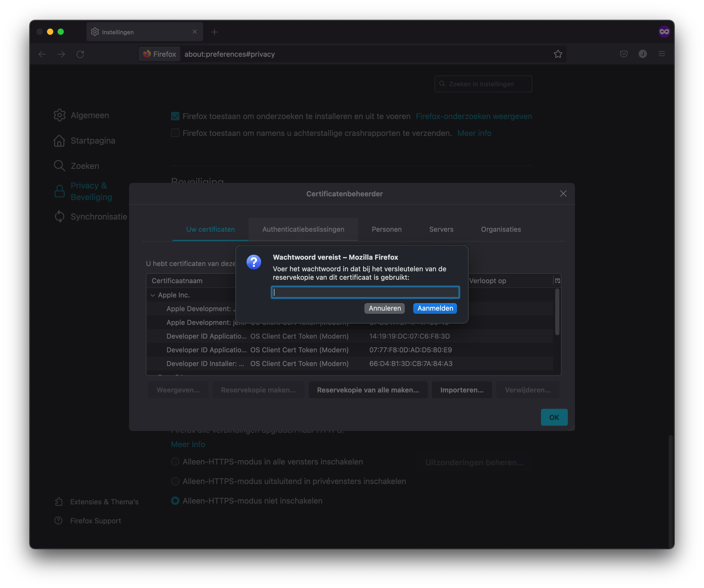Click the Forward navigation arrow
This screenshot has height=588, width=704.
tap(61, 54)
